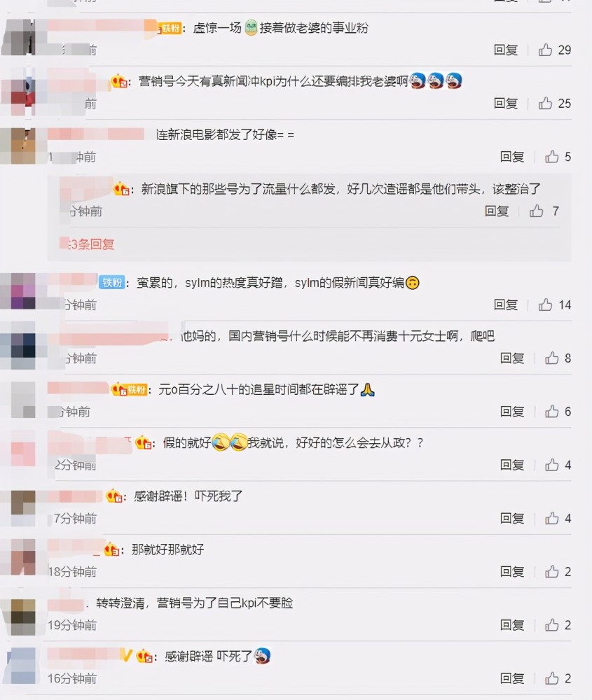Like the 那就好那就好 comment
This screenshot has width=592, height=700.
click(x=552, y=571)
